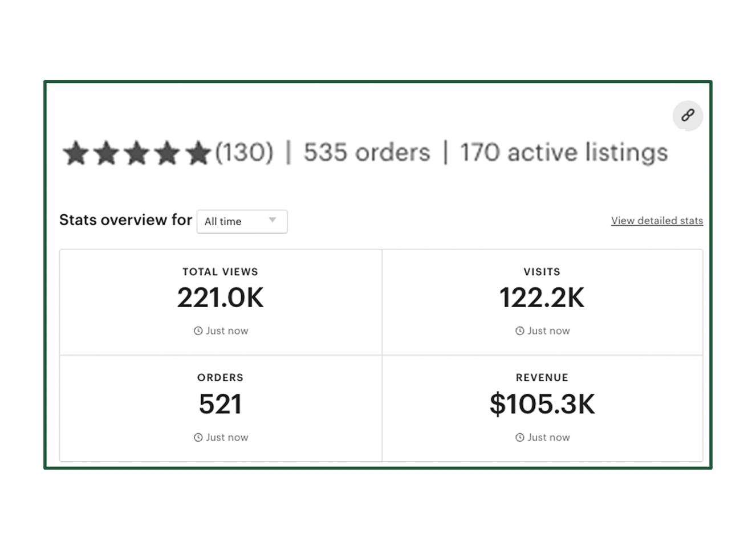
Task: Click the dropdown arrow beside All time
Action: coord(273,221)
